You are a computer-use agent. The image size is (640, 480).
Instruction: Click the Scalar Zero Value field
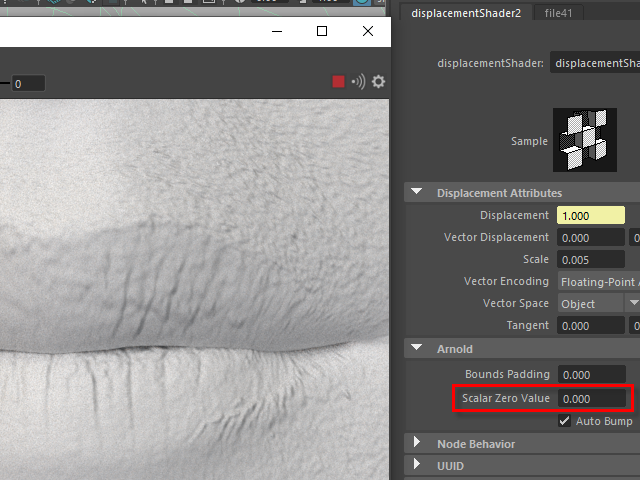[591, 399]
